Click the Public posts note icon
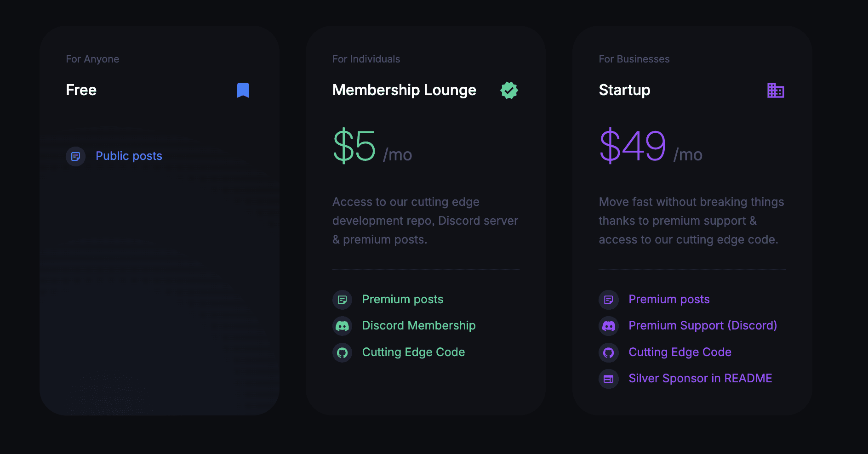868x454 pixels. 76,156
